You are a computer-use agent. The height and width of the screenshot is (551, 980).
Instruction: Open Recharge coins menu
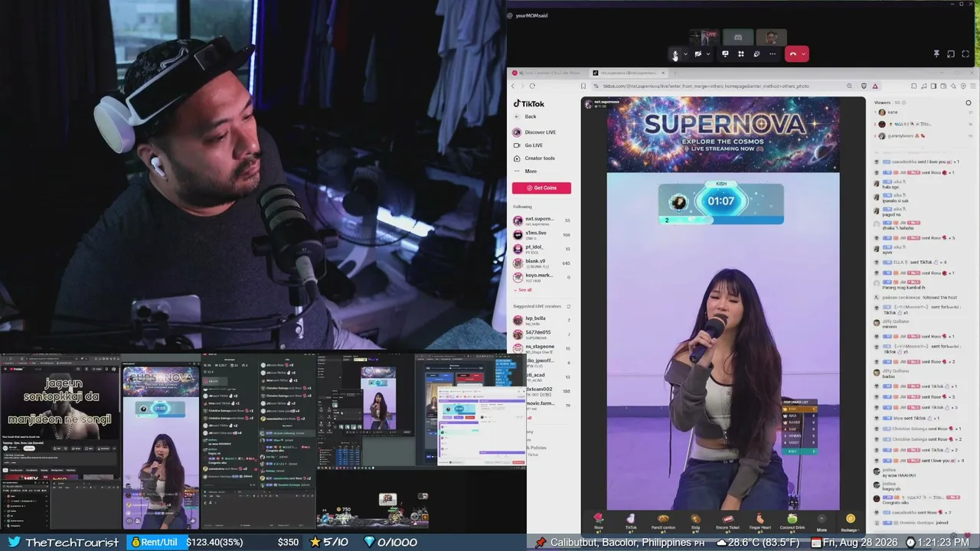pyautogui.click(x=850, y=522)
